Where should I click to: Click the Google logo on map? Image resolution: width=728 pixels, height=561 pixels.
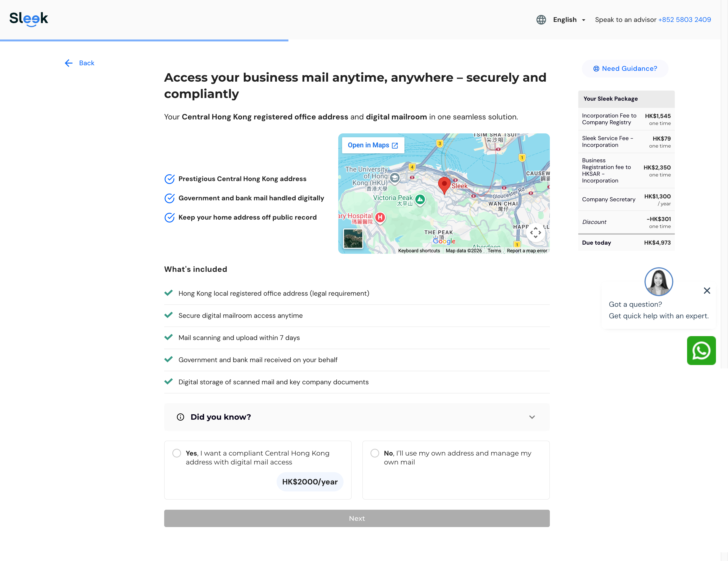(444, 241)
